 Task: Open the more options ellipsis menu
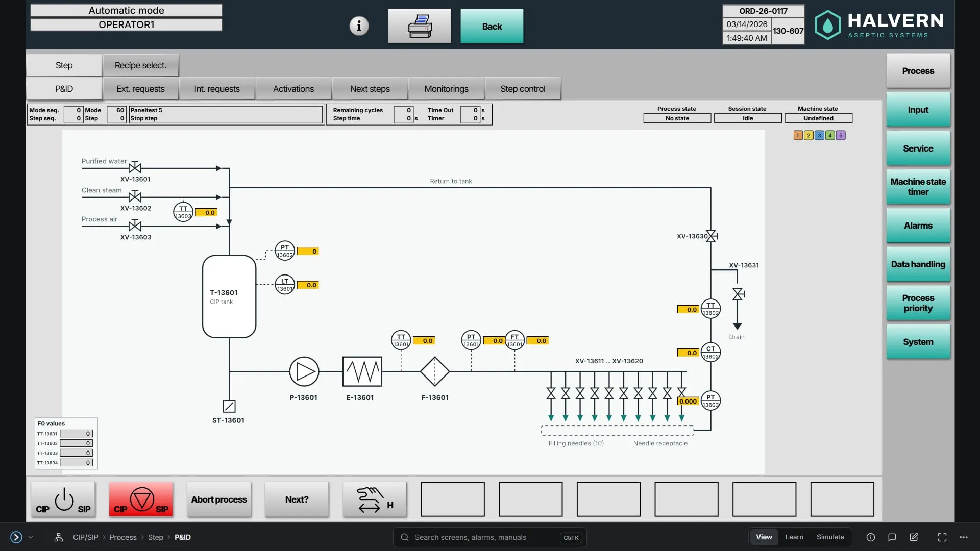point(964,537)
